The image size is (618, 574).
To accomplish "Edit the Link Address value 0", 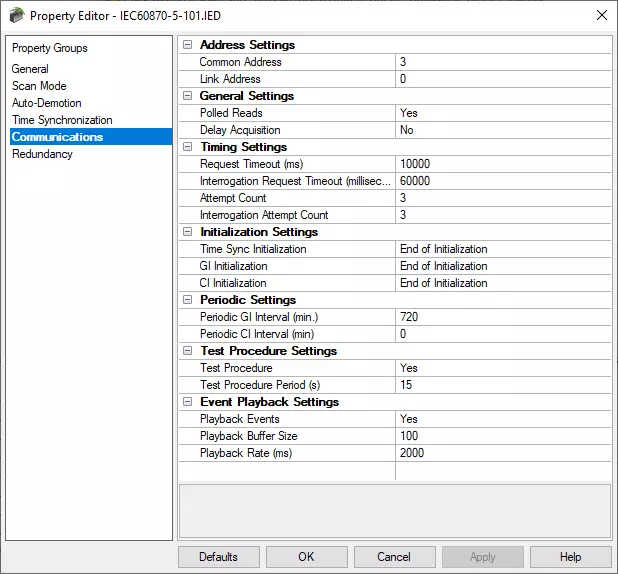I will click(x=503, y=79).
